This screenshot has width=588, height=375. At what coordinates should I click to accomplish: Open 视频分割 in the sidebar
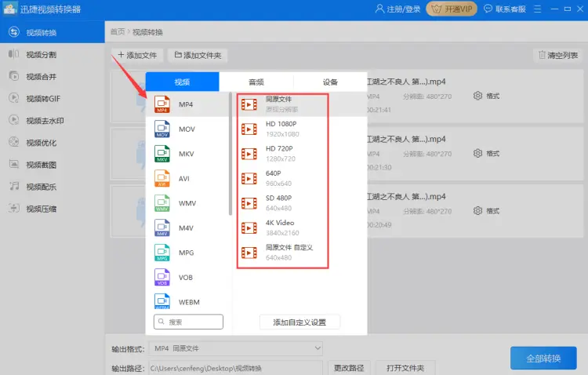[52, 55]
